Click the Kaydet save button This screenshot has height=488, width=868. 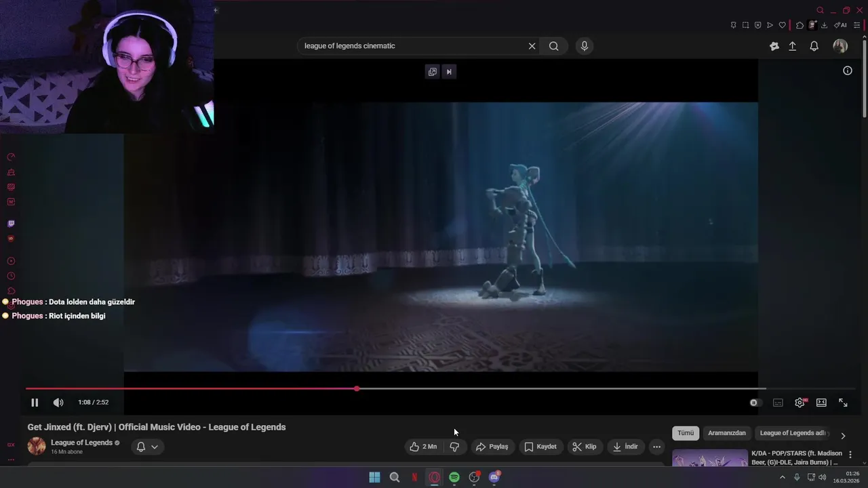coord(540,447)
